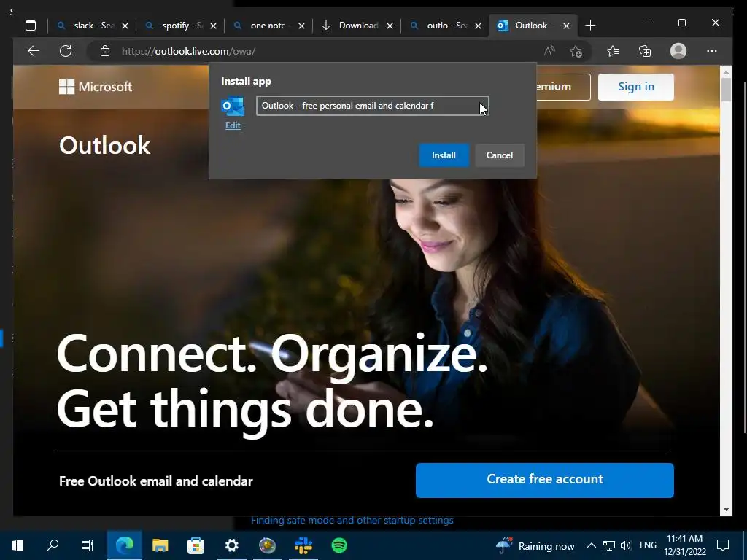Viewport: 747px width, 560px height.
Task: Open Microsoft Store from taskbar
Action: (196, 545)
